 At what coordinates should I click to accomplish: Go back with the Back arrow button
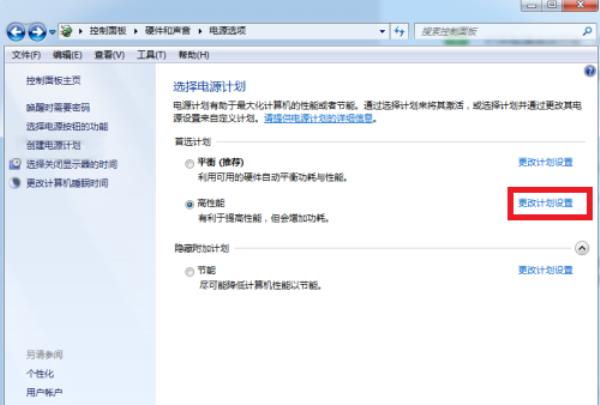click(16, 32)
